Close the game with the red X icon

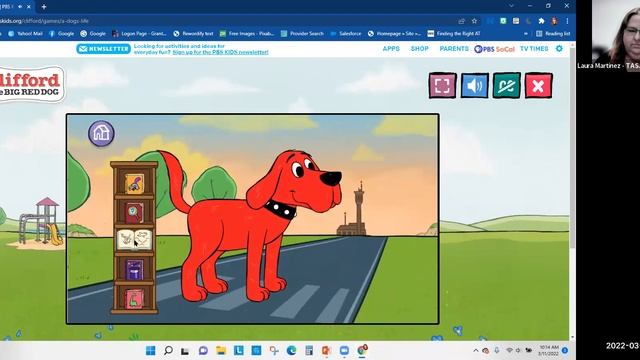tap(538, 85)
